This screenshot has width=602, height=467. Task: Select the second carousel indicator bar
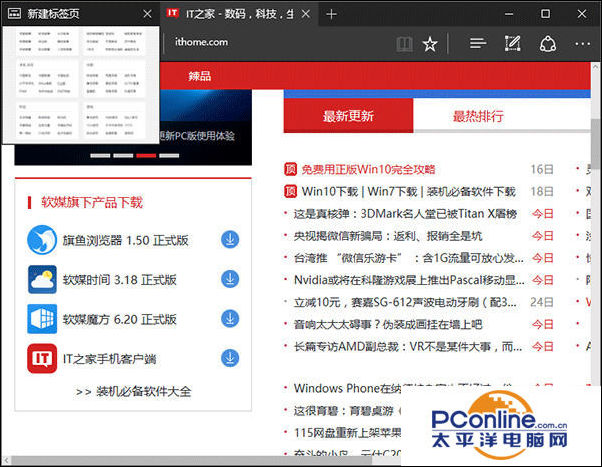[123, 156]
